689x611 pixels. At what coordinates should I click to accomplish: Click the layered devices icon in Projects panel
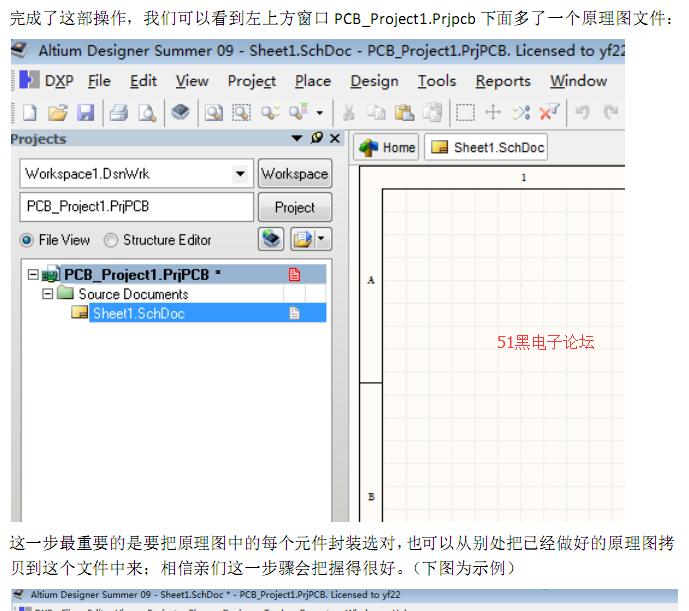point(271,239)
